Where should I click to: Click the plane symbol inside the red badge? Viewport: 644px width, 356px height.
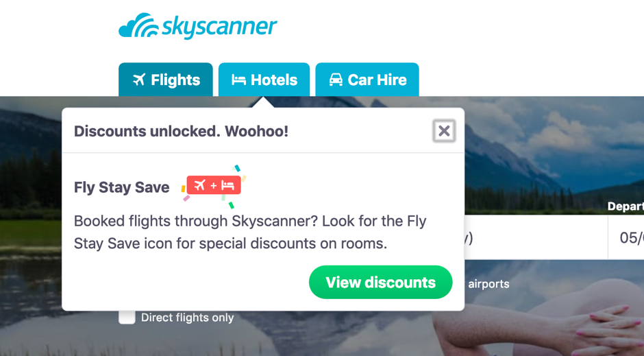pyautogui.click(x=200, y=185)
